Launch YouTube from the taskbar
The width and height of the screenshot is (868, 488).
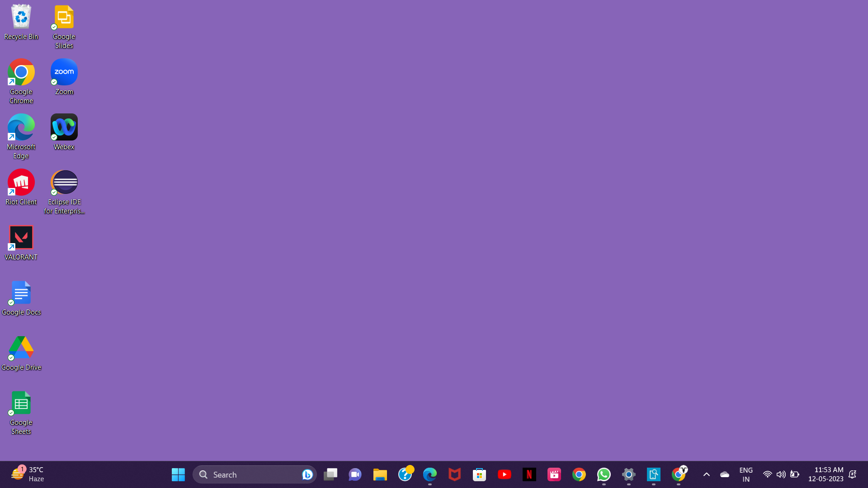tap(505, 474)
